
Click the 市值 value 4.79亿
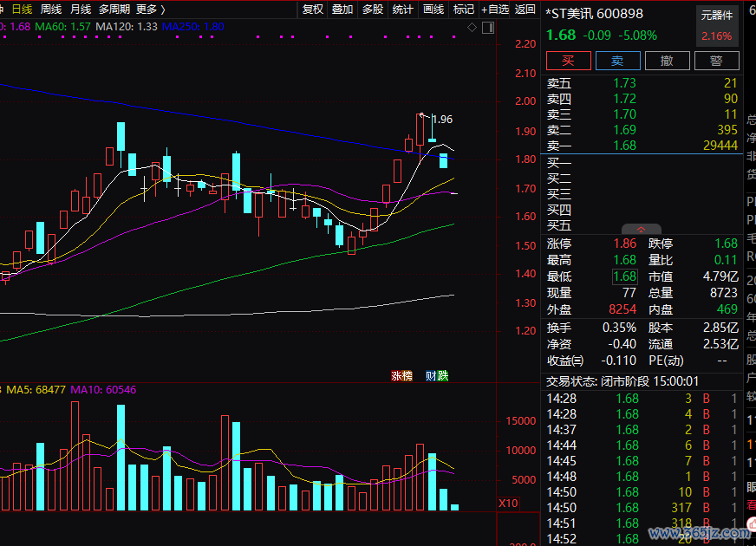[x=720, y=276]
